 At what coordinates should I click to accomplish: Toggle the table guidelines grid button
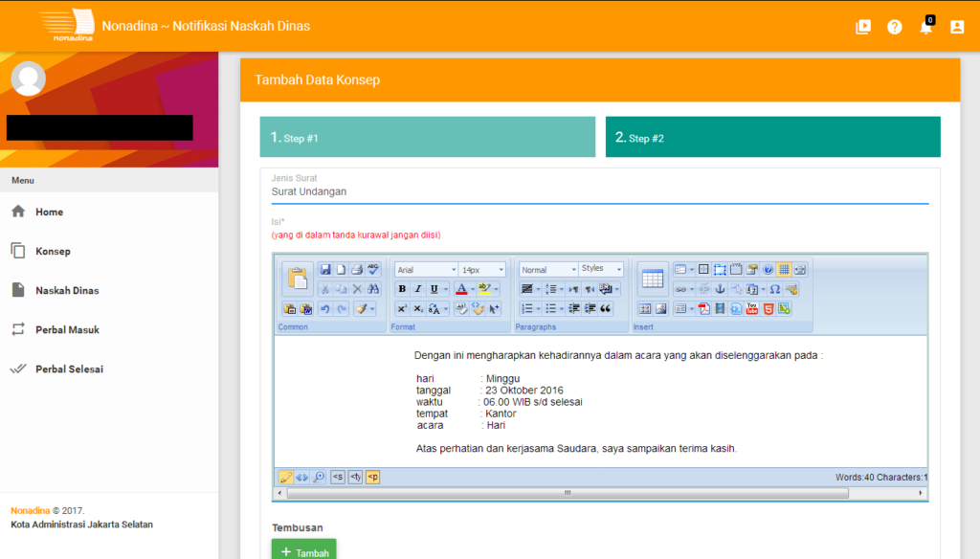tap(784, 270)
